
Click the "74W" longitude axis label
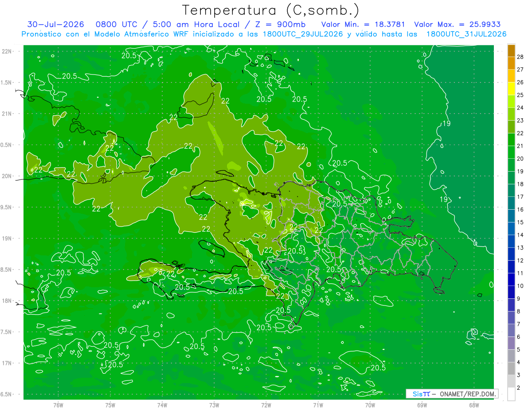162,405
